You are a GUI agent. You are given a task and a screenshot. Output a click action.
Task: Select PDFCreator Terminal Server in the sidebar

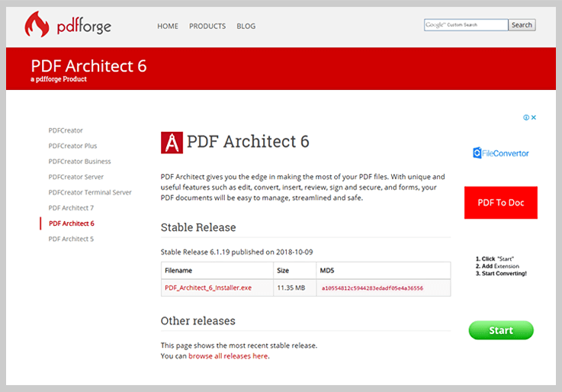click(x=90, y=192)
